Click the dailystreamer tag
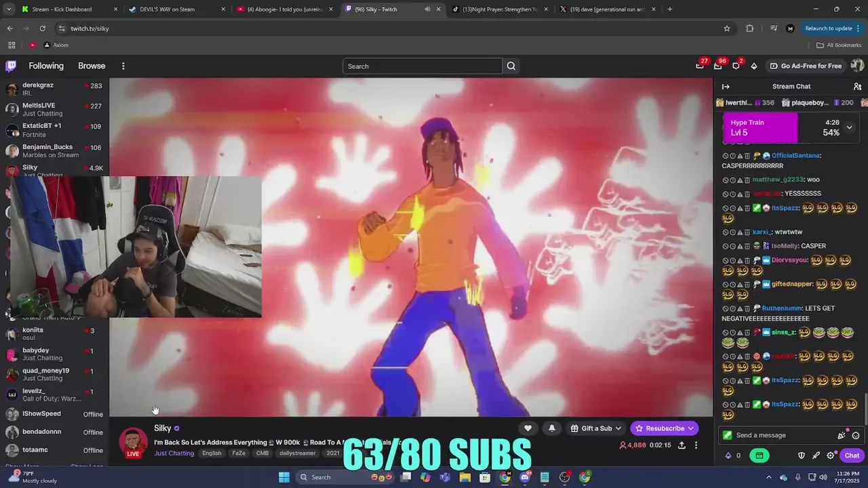Screen dimensions: 868x488 297,453
